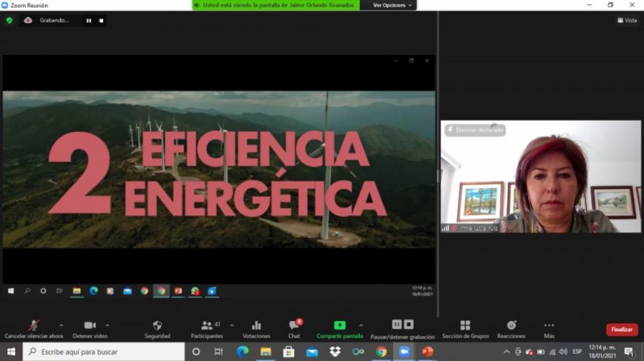This screenshot has height=361, width=644.
Task: Click Eliminar destacado on the video
Action: pos(475,129)
